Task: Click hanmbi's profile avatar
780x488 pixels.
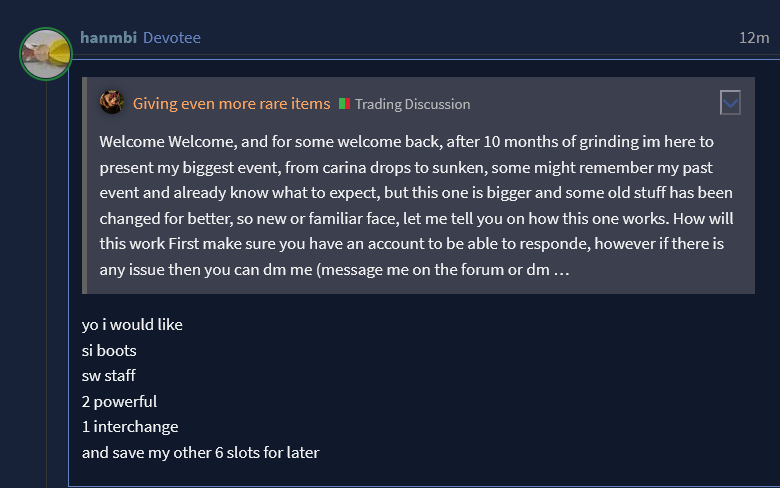Action: pos(46,54)
